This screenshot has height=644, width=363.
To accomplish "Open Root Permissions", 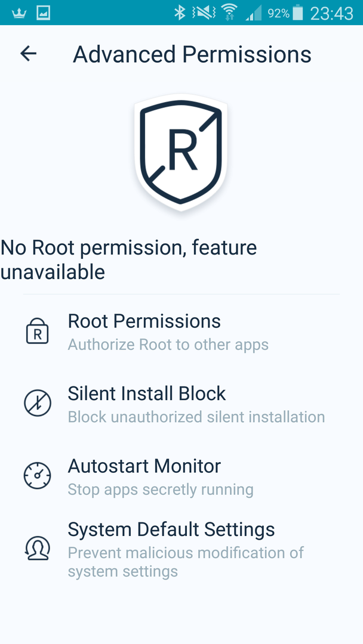I will [181, 332].
